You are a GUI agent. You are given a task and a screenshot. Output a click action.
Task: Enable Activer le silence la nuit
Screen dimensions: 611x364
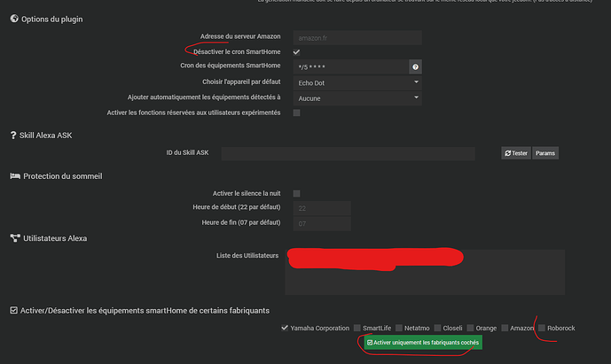296,193
